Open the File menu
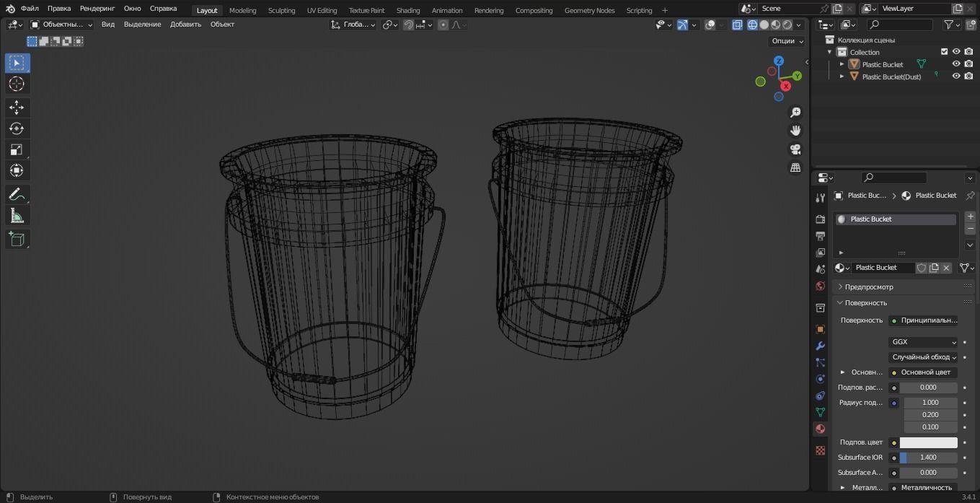Image resolution: width=980 pixels, height=503 pixels. tap(30, 9)
